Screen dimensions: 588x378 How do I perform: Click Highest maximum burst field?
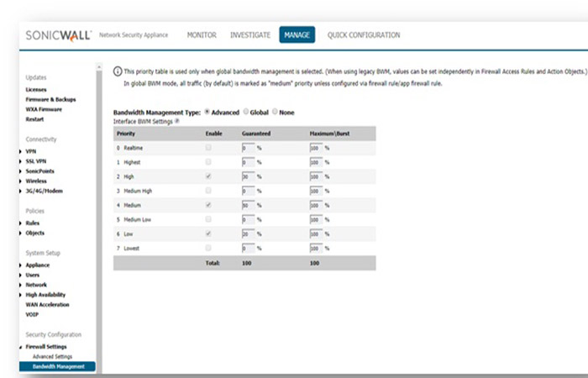(x=316, y=162)
